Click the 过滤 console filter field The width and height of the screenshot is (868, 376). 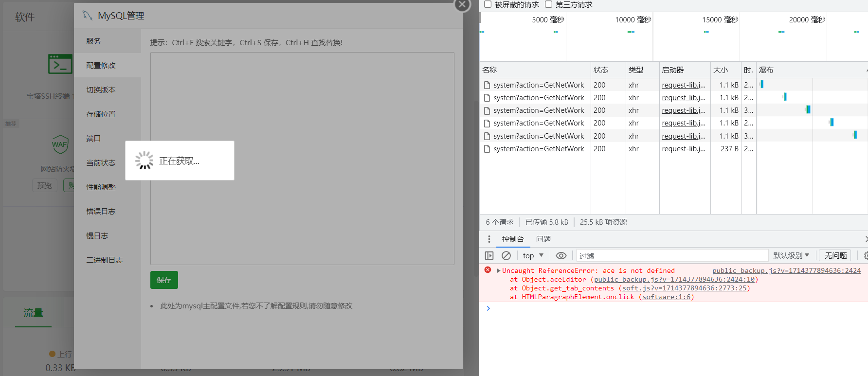(x=672, y=256)
